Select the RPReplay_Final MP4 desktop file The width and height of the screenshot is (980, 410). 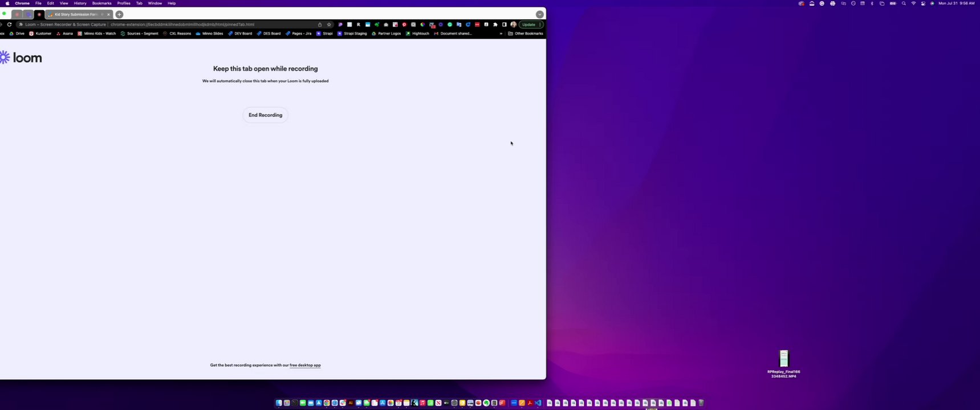click(x=784, y=364)
